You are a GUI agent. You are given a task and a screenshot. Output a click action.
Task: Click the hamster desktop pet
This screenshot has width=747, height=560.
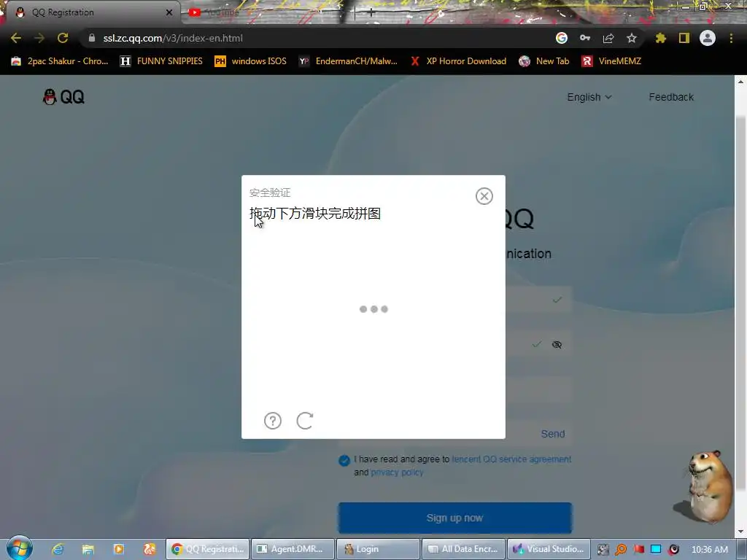[x=705, y=486]
